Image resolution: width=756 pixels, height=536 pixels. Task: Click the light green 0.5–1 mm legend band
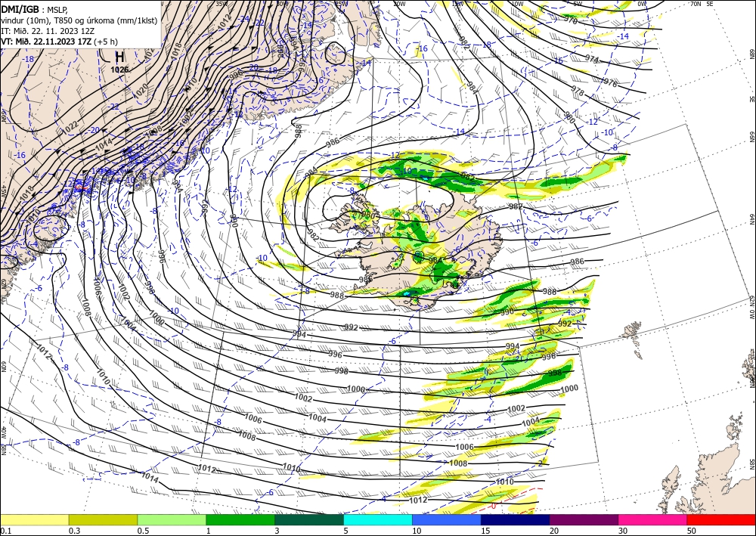point(172,519)
